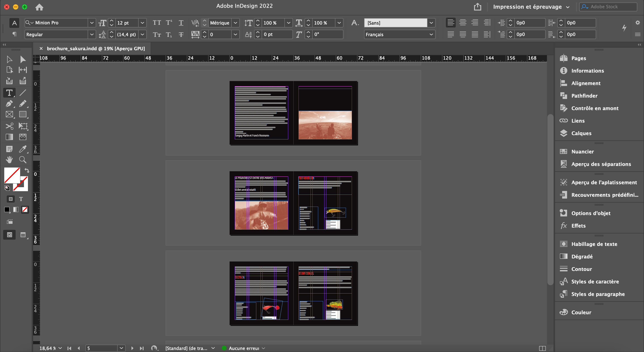
Task: Choose the Gradient Swatch tool
Action: pos(9,137)
